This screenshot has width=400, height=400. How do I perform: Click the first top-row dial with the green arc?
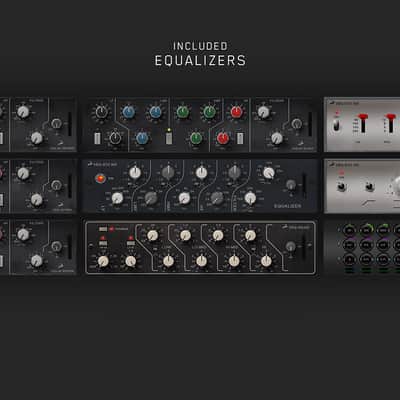click(x=366, y=230)
